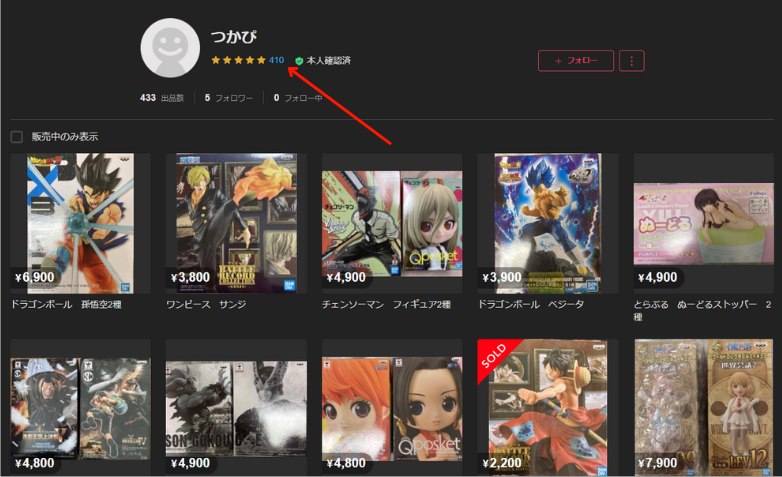Click the チェンソーマン フィギュア2種 title
The image size is (782, 477).
tap(387, 304)
